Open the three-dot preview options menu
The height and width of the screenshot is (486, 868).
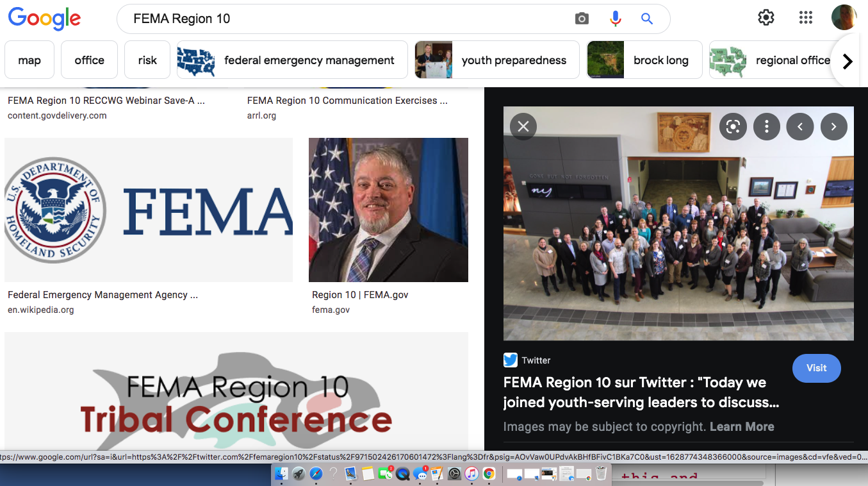766,127
